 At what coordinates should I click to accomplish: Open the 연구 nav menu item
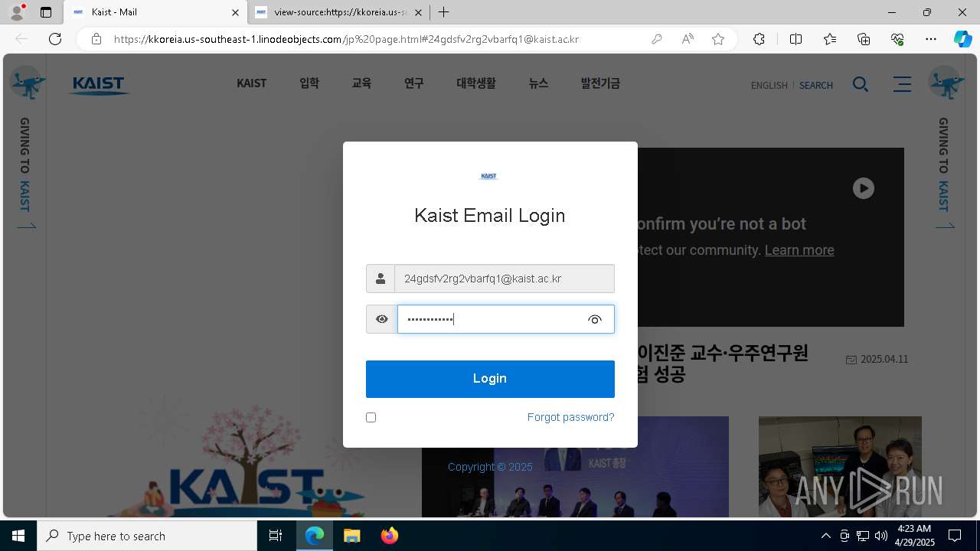[413, 83]
